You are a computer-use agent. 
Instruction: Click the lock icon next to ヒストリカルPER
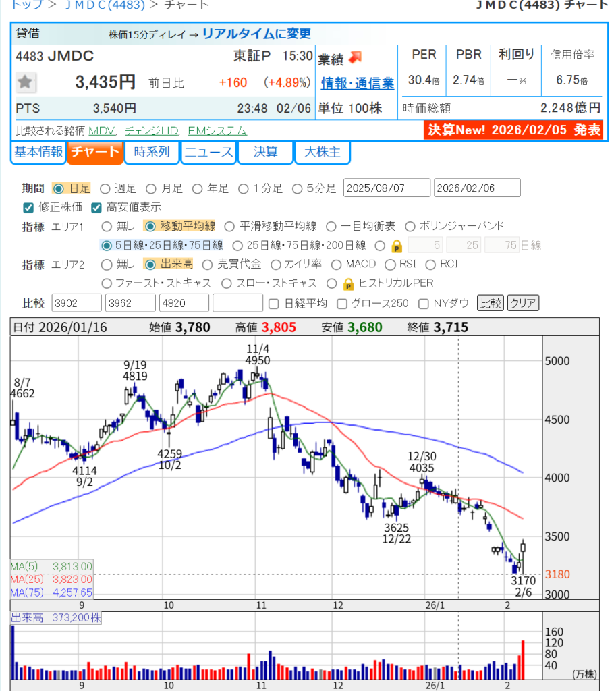348,283
